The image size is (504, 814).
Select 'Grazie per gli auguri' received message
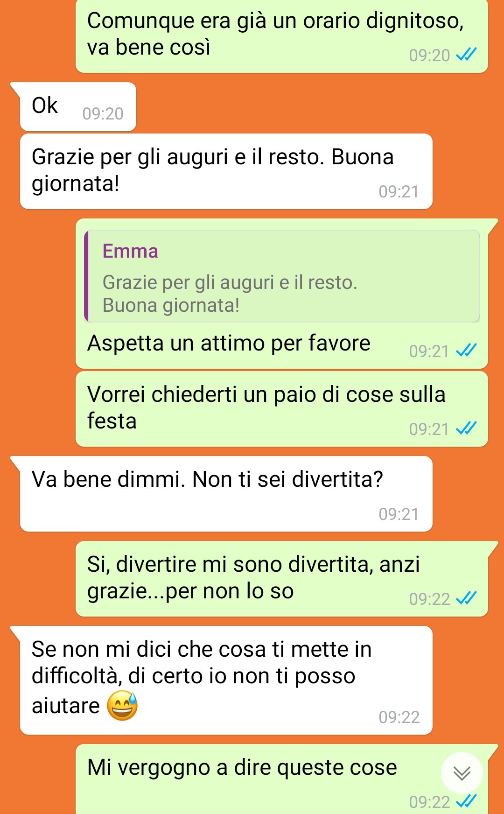[226, 171]
